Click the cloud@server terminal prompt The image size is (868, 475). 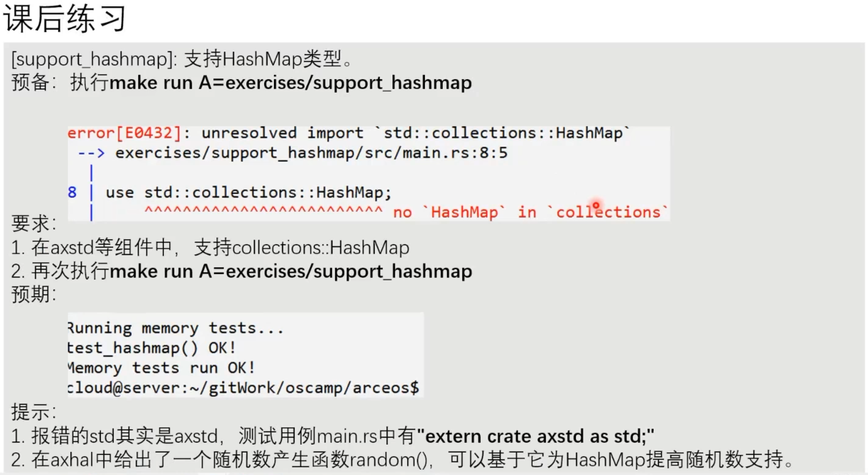[x=243, y=388]
